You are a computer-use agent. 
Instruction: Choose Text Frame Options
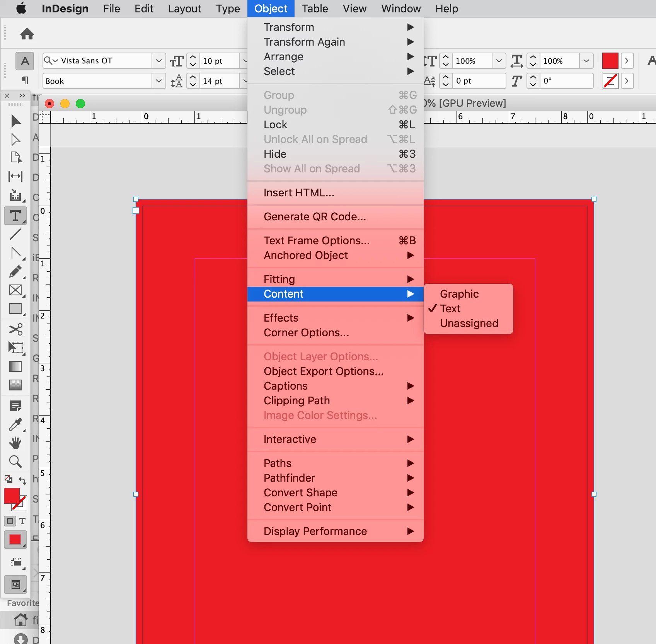click(x=336, y=240)
